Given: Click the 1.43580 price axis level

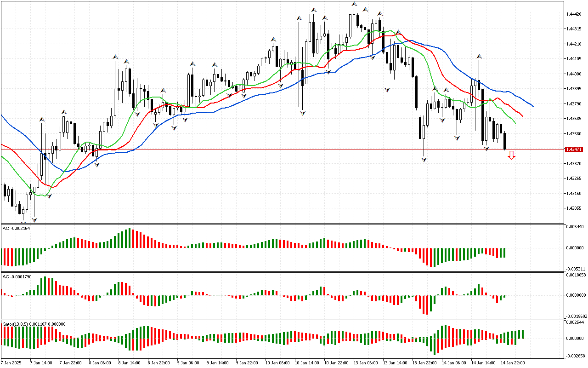Looking at the screenshot, I should [575, 134].
